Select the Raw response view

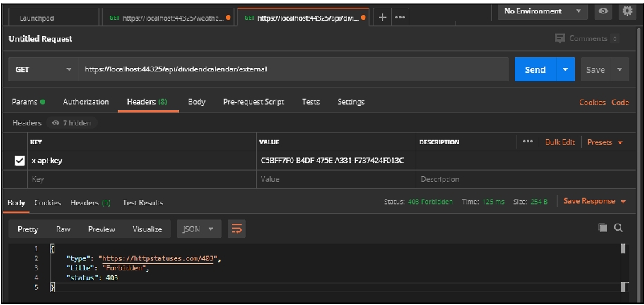click(63, 229)
